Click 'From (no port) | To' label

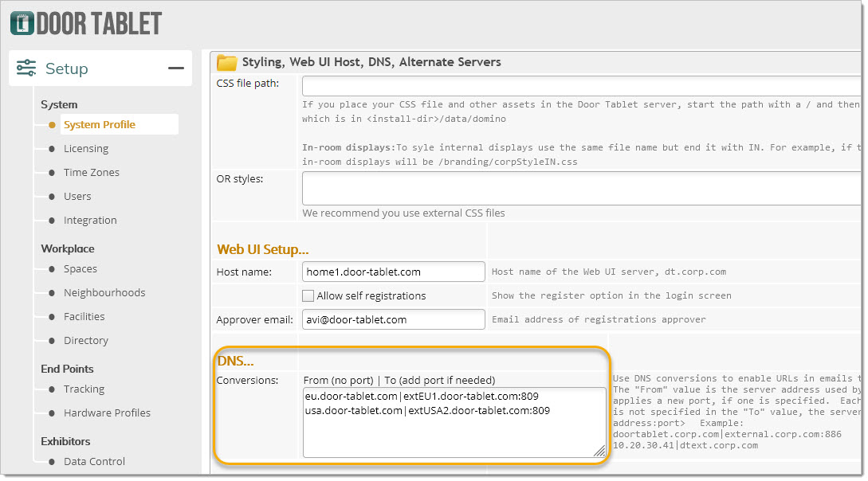pyautogui.click(x=399, y=381)
